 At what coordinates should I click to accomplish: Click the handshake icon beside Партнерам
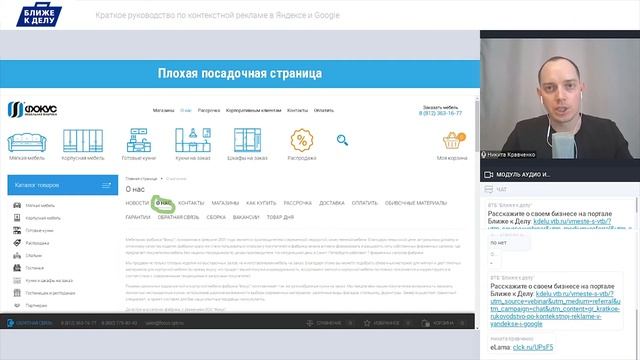click(x=17, y=305)
